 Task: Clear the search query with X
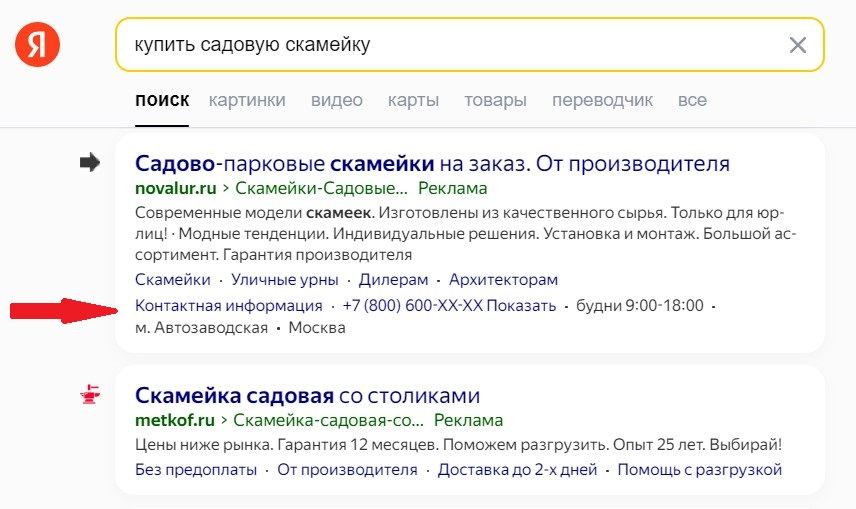(797, 45)
